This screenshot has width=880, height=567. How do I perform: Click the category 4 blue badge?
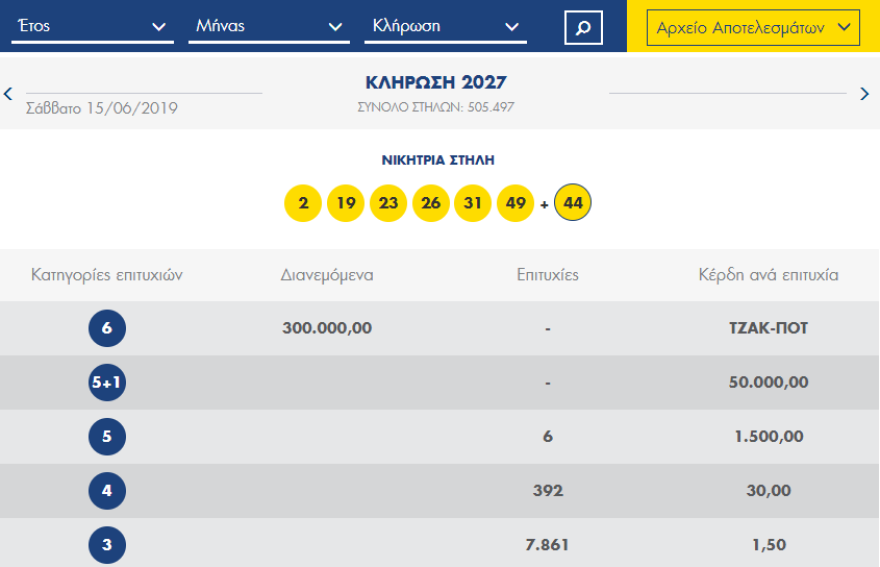pos(107,491)
